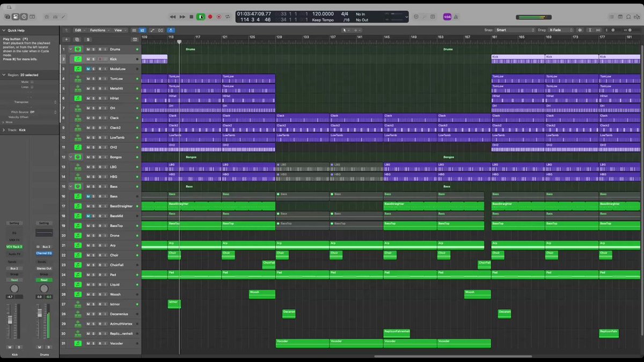Open the Snap mode dropdown

(515, 30)
